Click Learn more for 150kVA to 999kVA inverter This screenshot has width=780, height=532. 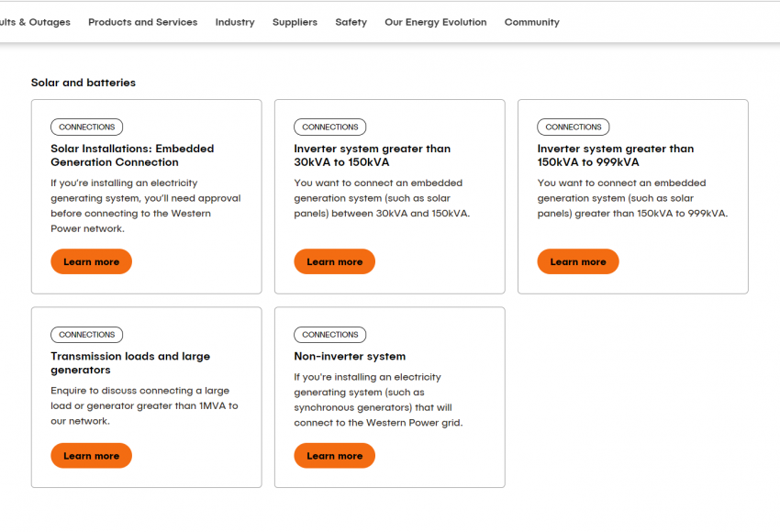tap(577, 261)
